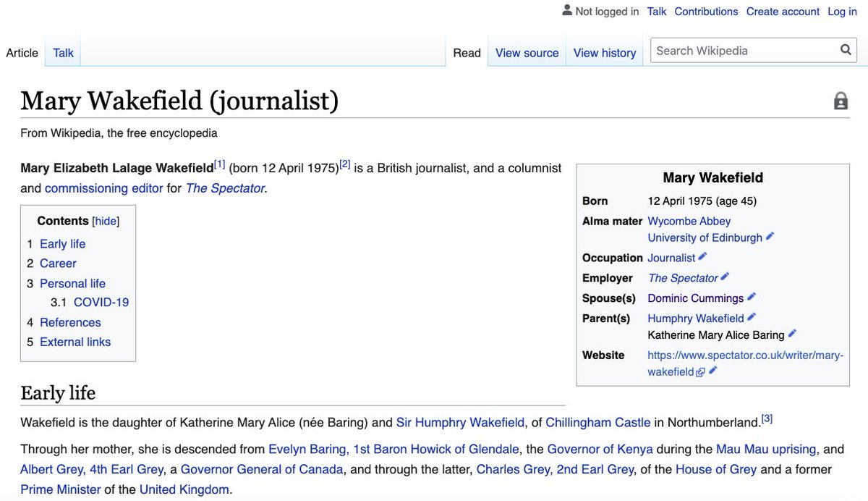
Task: Click the pencil icon beside University of Edinburgh
Action: pyautogui.click(x=770, y=237)
